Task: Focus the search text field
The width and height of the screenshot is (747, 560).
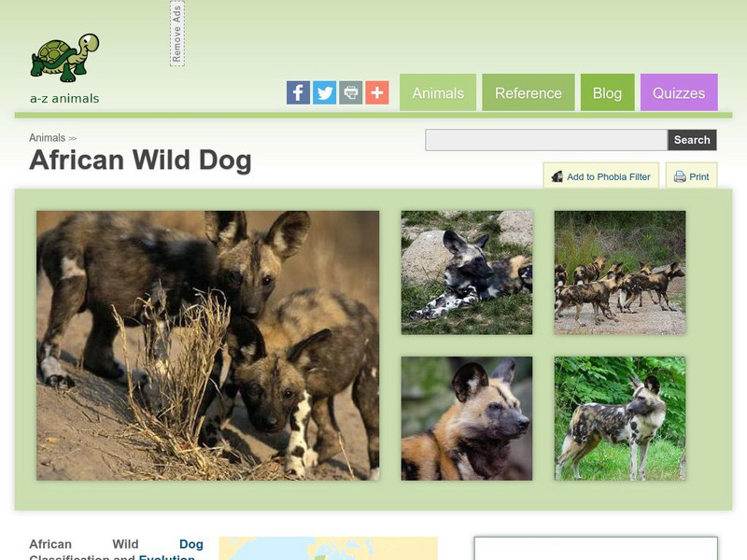Action: (546, 140)
